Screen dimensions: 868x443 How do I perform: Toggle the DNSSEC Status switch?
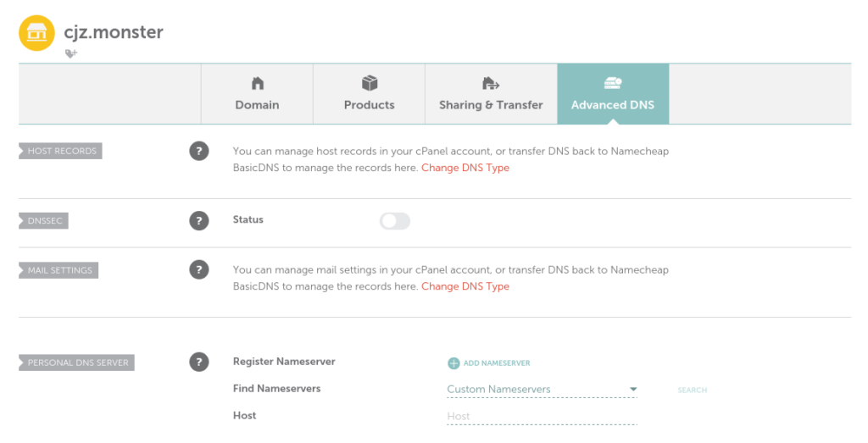[x=394, y=221]
